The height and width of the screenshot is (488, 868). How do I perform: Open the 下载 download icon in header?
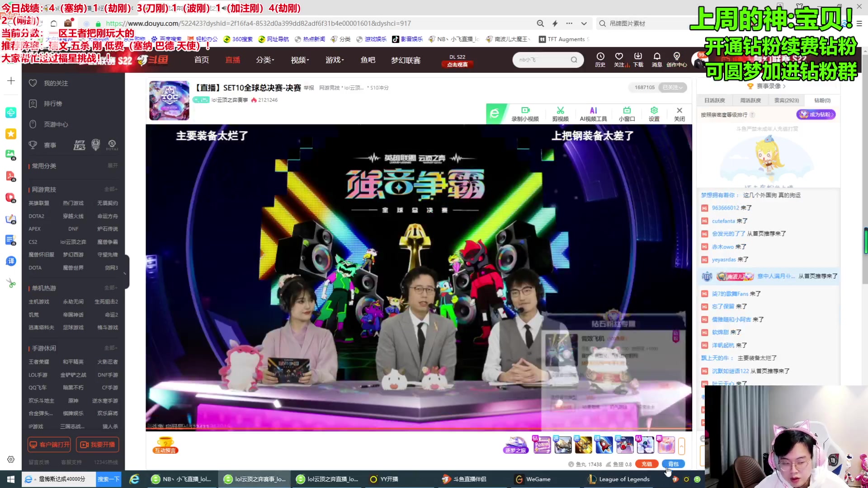(638, 60)
